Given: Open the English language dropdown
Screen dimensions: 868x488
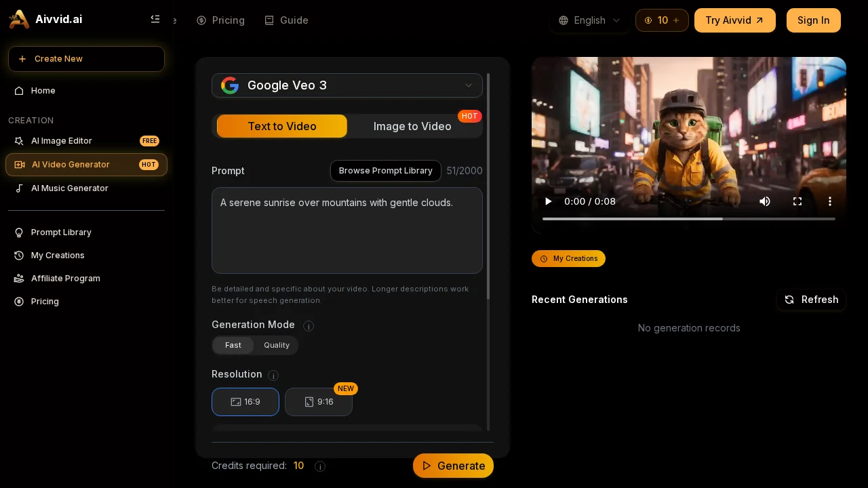Looking at the screenshot, I should pyautogui.click(x=589, y=20).
